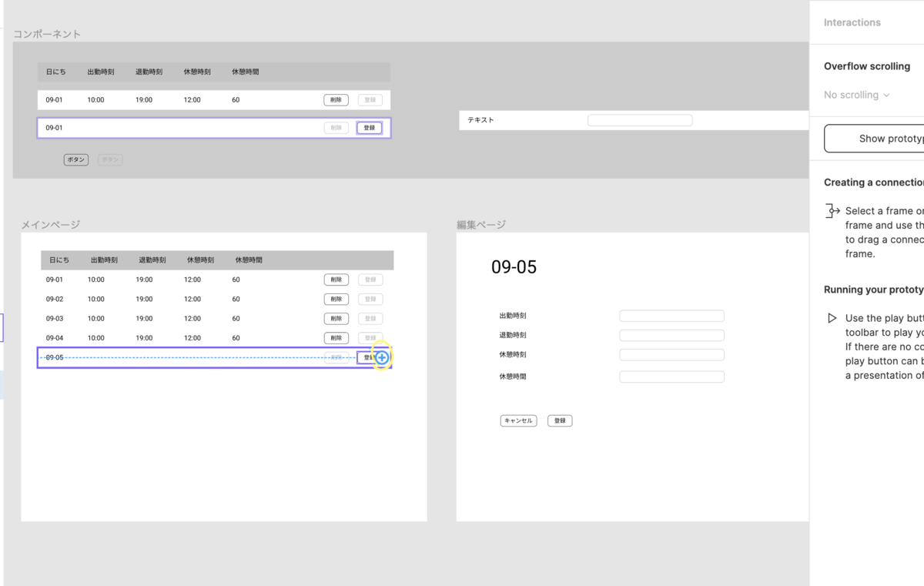Screen dimensions: 924x586
Task: Select the 休憩時刻 label on the edit page
Action: pyautogui.click(x=513, y=355)
